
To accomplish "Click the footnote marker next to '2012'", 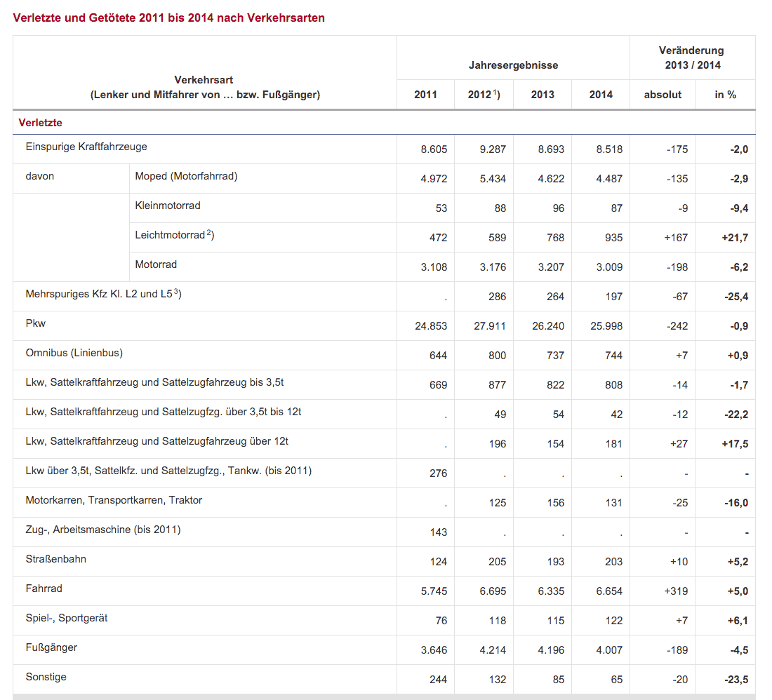I will click(x=496, y=91).
